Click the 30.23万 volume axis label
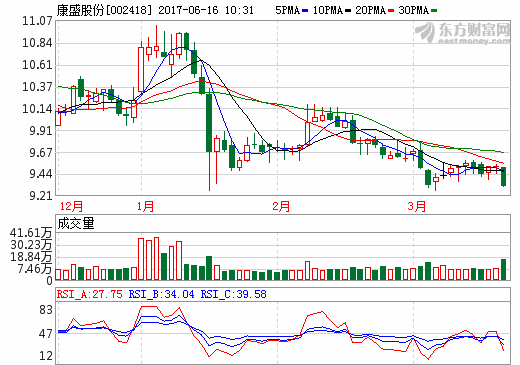This screenshot has height=365, width=520. pyautogui.click(x=31, y=245)
